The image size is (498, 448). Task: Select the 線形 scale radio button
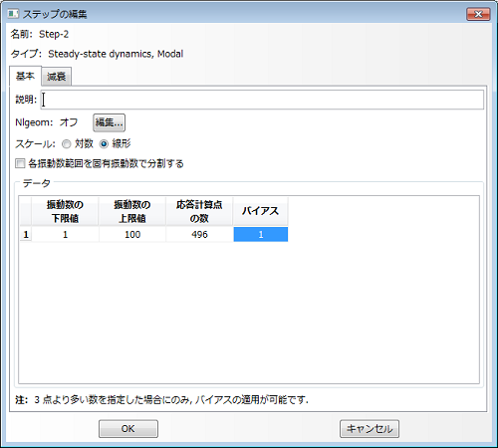[x=104, y=144]
